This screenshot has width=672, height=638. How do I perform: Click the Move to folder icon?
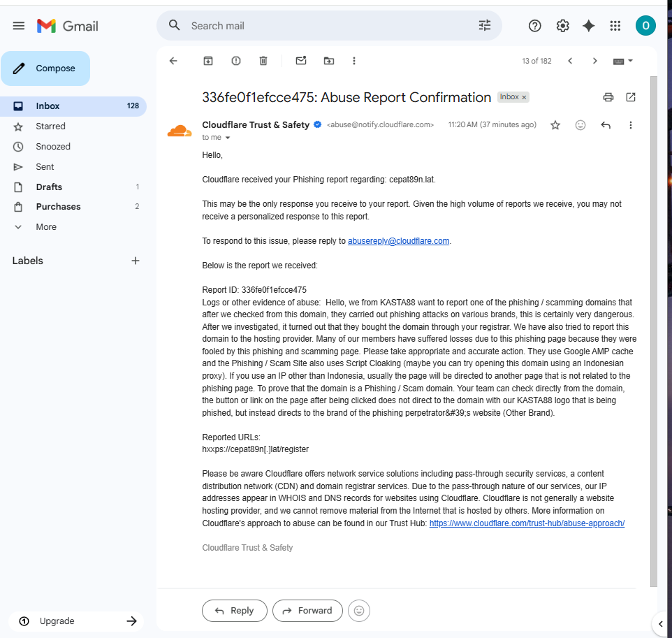pyautogui.click(x=329, y=61)
